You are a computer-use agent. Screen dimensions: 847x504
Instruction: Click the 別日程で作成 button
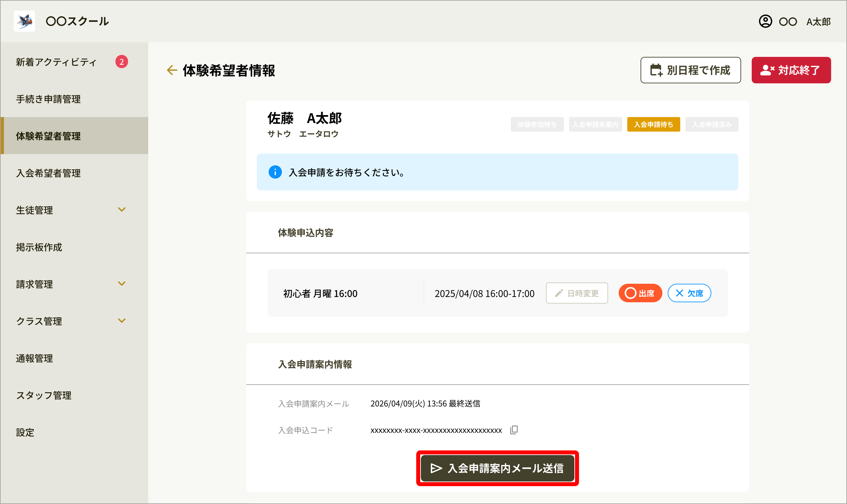pos(691,70)
